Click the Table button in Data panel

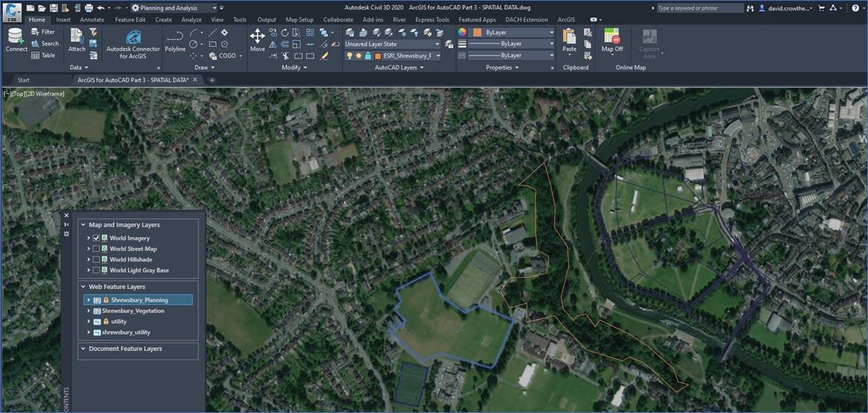tap(43, 56)
